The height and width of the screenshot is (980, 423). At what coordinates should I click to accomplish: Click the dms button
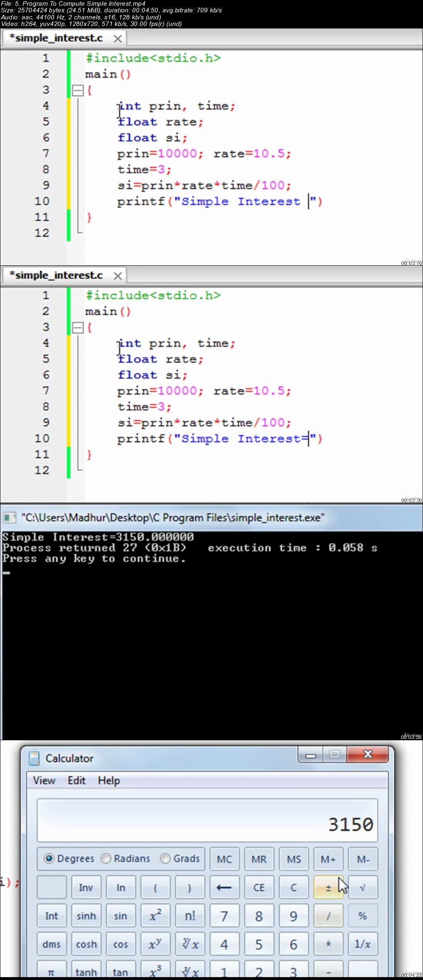coord(52,944)
